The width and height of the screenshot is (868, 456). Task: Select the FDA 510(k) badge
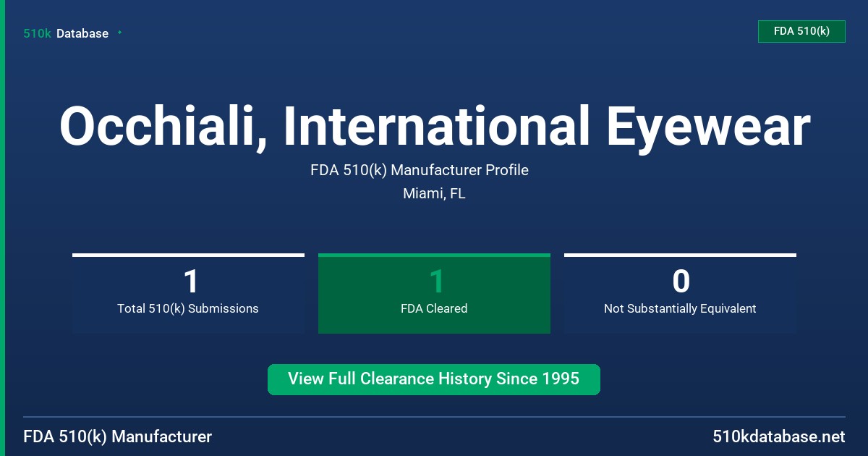point(801,31)
